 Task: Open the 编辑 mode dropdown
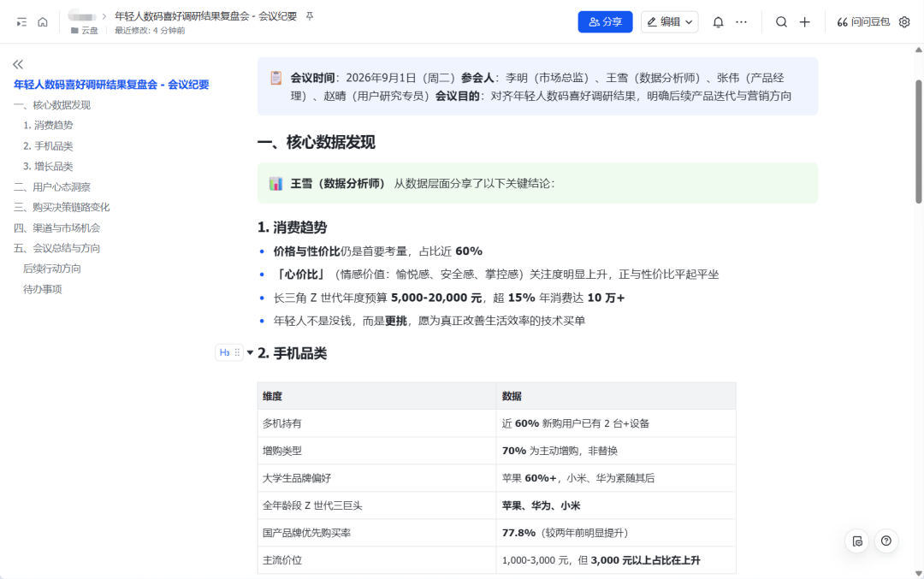pyautogui.click(x=669, y=21)
